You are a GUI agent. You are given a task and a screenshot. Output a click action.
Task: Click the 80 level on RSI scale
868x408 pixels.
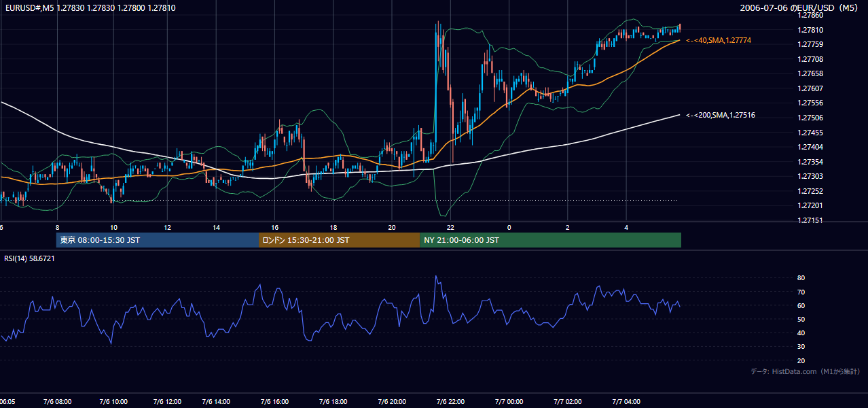801,278
